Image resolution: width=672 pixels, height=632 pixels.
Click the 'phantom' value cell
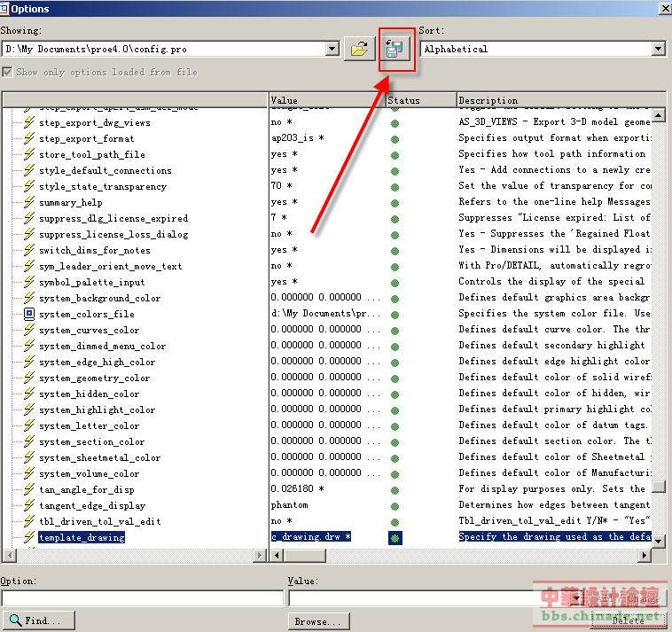(x=290, y=505)
